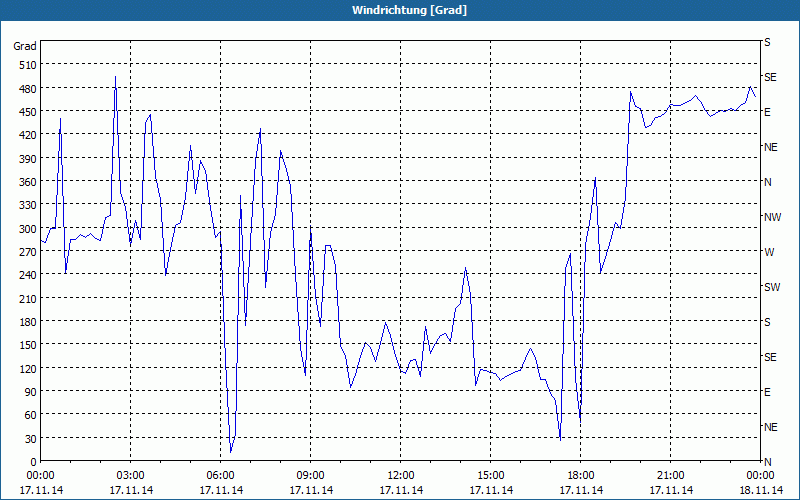The width and height of the screenshot is (800, 500).
Task: Select the "330" degree label
Action: (x=28, y=206)
